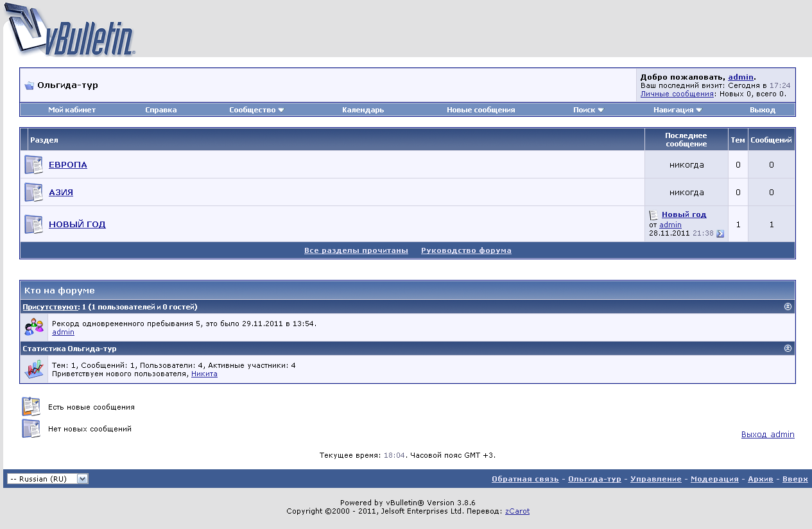
Task: Open Обратная связь footer link
Action: coord(525,479)
